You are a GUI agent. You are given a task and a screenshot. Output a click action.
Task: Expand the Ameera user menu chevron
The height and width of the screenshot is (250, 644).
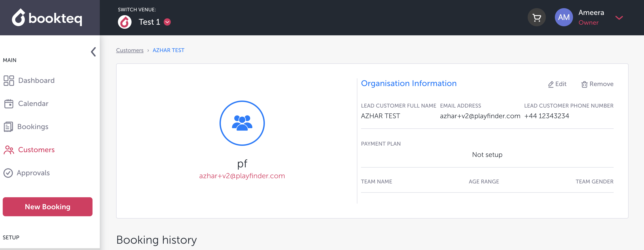(619, 17)
